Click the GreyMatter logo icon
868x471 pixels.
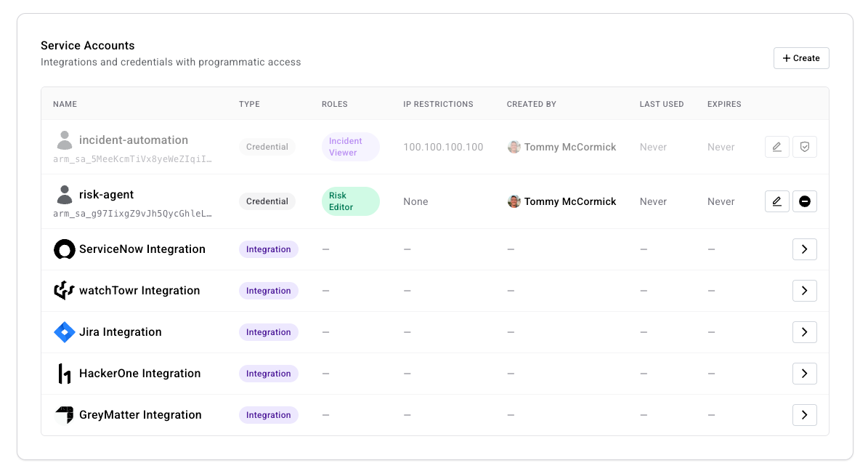(x=64, y=414)
